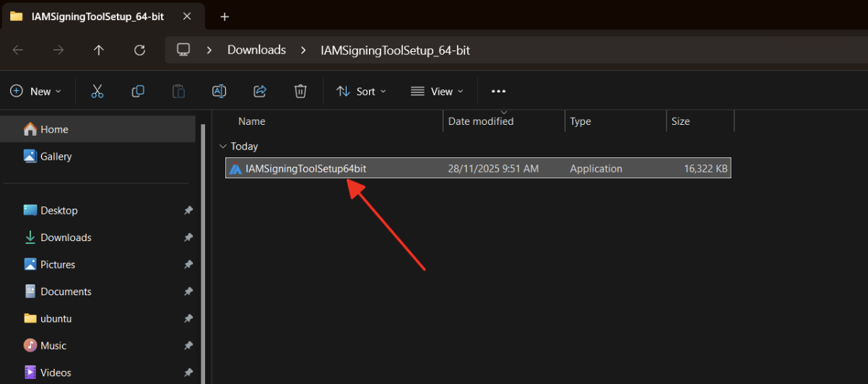This screenshot has height=384, width=868.
Task: Select Home in the navigation pane
Action: pos(99,129)
